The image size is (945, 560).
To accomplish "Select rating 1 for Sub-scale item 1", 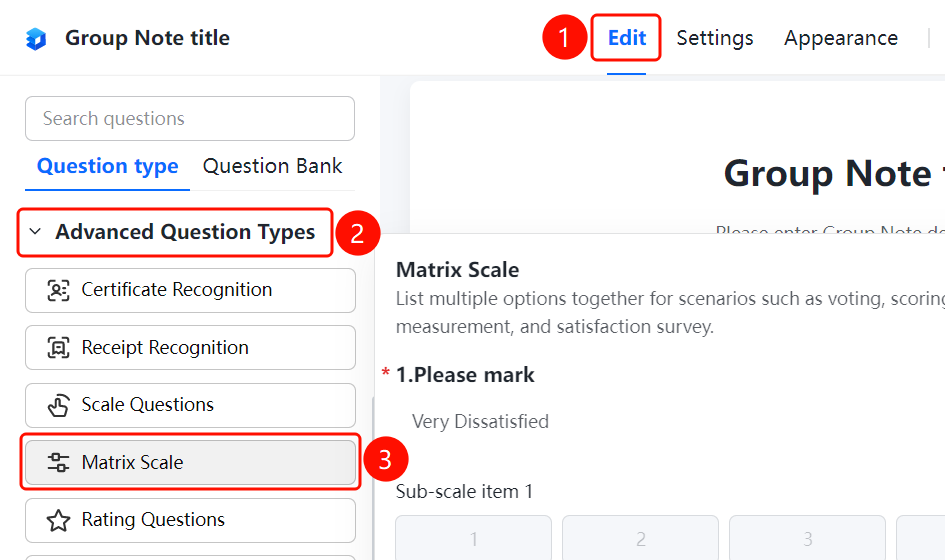I will click(474, 538).
